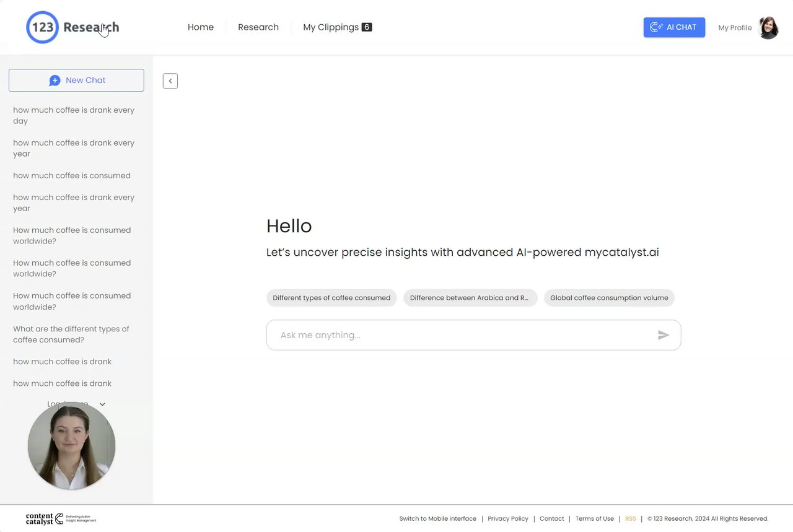Screen dimensions: 793x532
Task: Open 'how much coffee is drank every day' chat
Action: [x=74, y=115]
